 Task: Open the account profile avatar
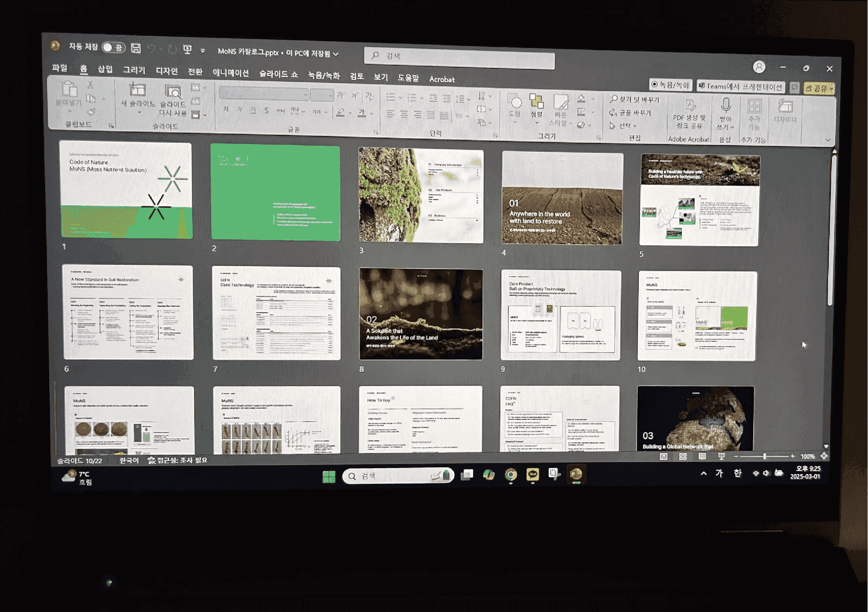[759, 67]
